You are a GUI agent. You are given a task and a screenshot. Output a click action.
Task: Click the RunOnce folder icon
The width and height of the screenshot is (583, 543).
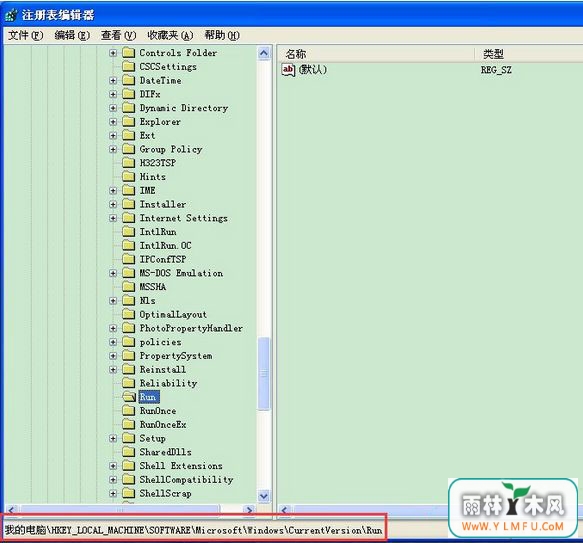129,411
